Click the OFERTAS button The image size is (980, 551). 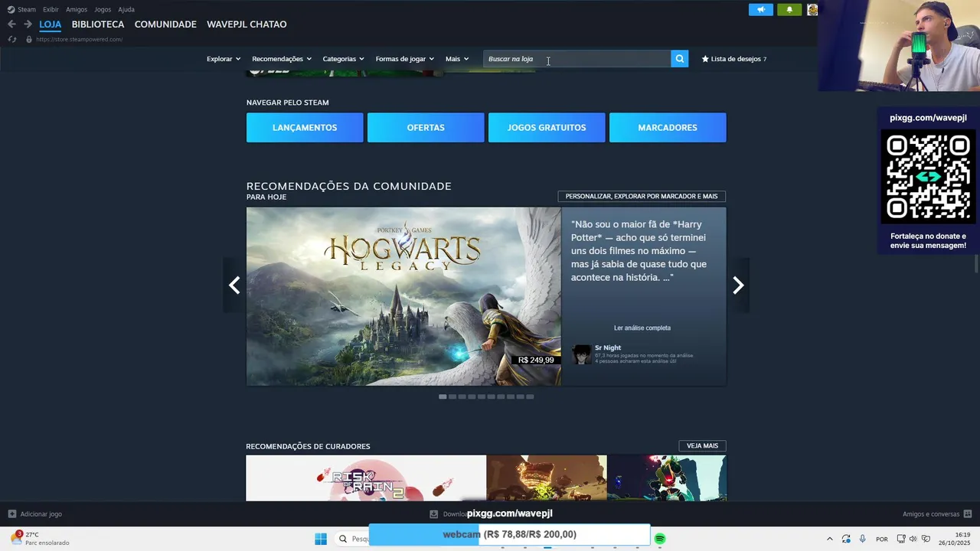[426, 128]
